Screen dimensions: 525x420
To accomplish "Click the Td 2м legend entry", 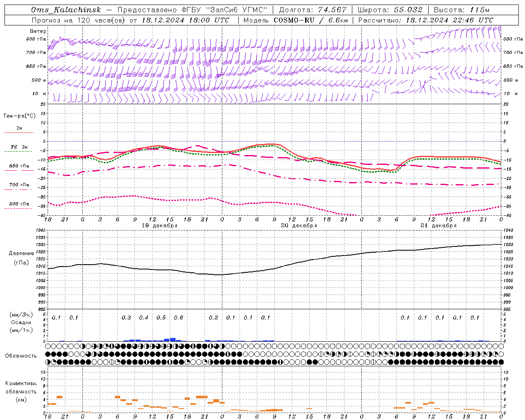I will 19,147.
